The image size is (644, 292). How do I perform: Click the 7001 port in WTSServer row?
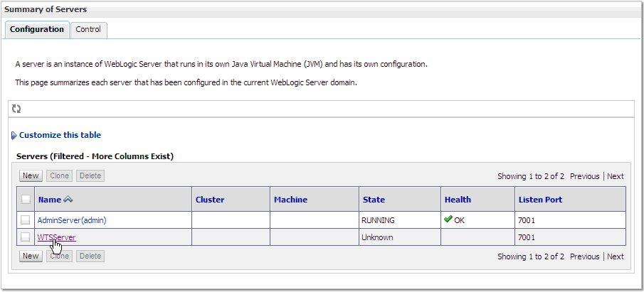[527, 237]
